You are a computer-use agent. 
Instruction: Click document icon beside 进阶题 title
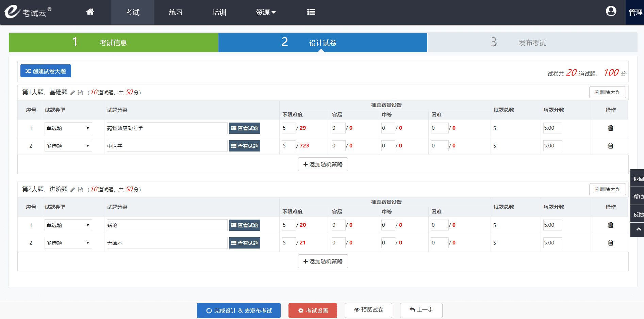(81, 190)
